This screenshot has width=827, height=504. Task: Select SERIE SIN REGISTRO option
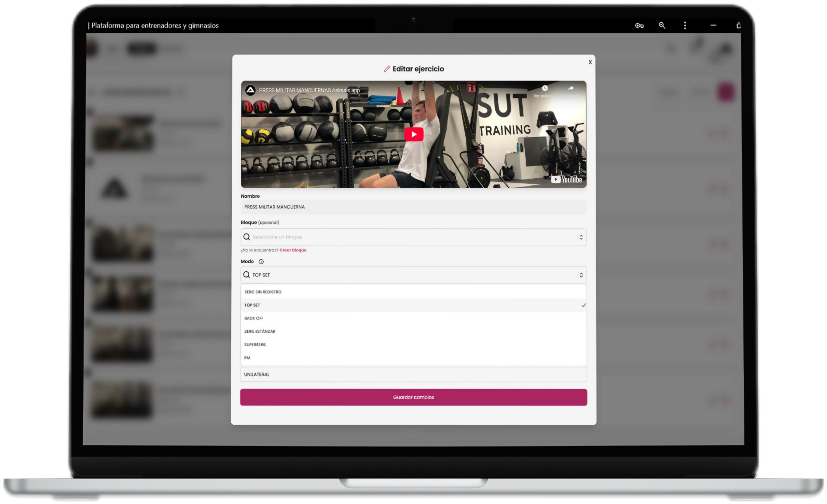(x=263, y=292)
